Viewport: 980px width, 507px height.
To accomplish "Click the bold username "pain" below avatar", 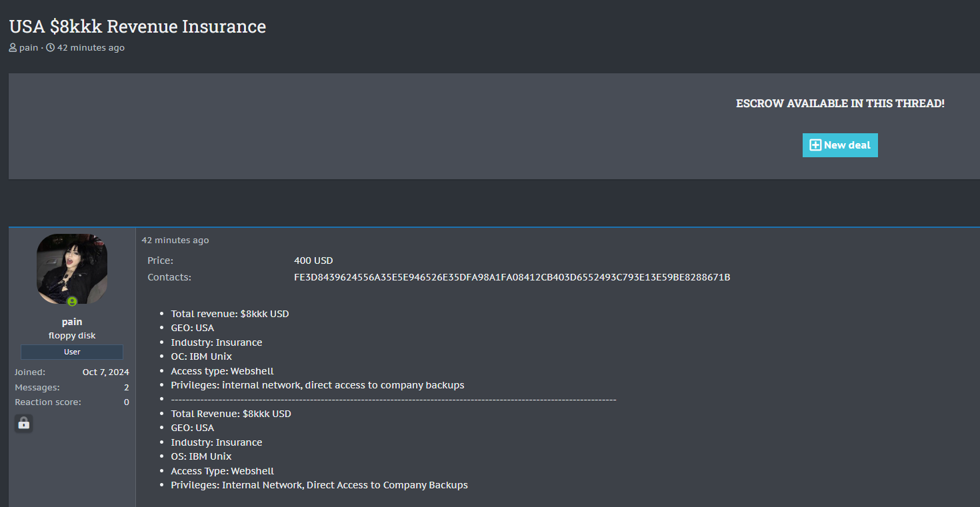I will (72, 322).
